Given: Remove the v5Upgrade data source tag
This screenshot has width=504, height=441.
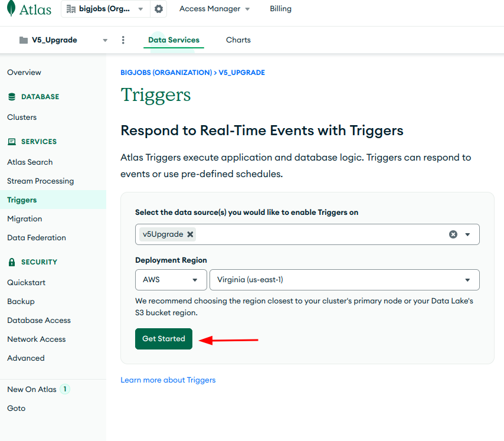Looking at the screenshot, I should click(x=190, y=234).
